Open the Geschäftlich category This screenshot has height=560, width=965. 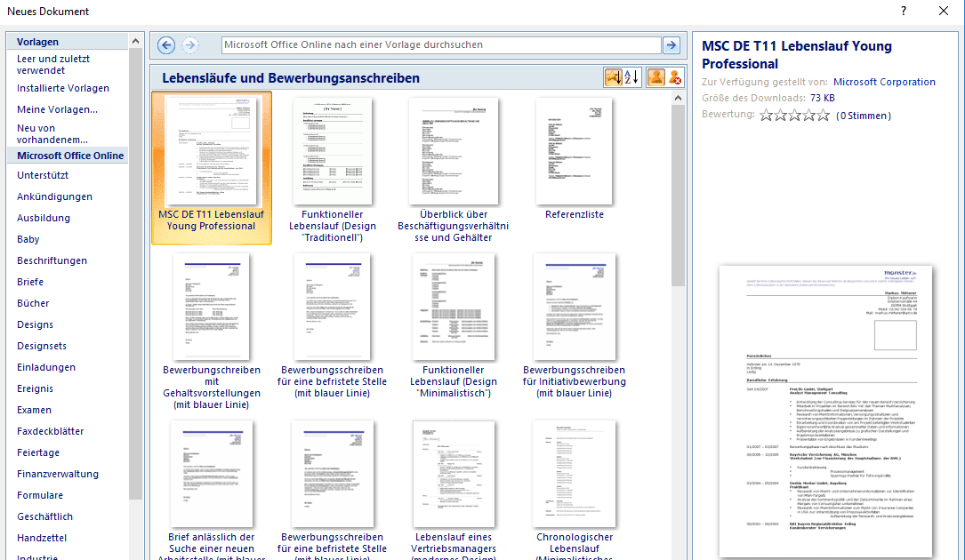point(45,516)
